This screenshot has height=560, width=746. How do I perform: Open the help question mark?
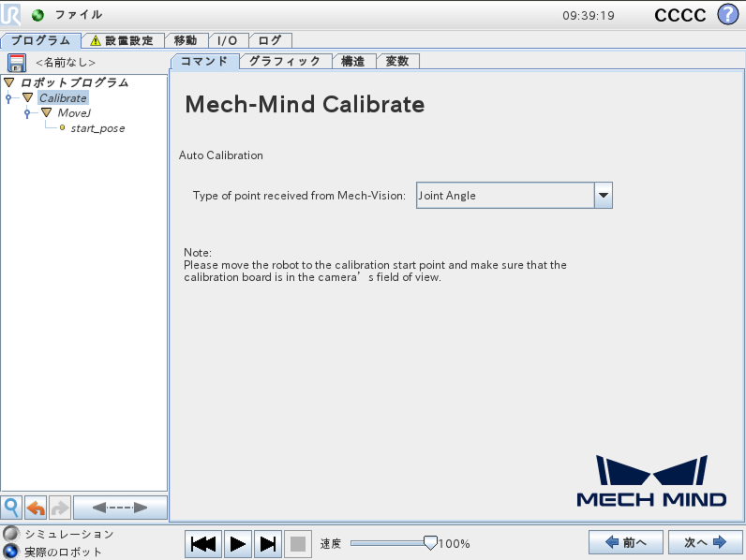[x=727, y=14]
